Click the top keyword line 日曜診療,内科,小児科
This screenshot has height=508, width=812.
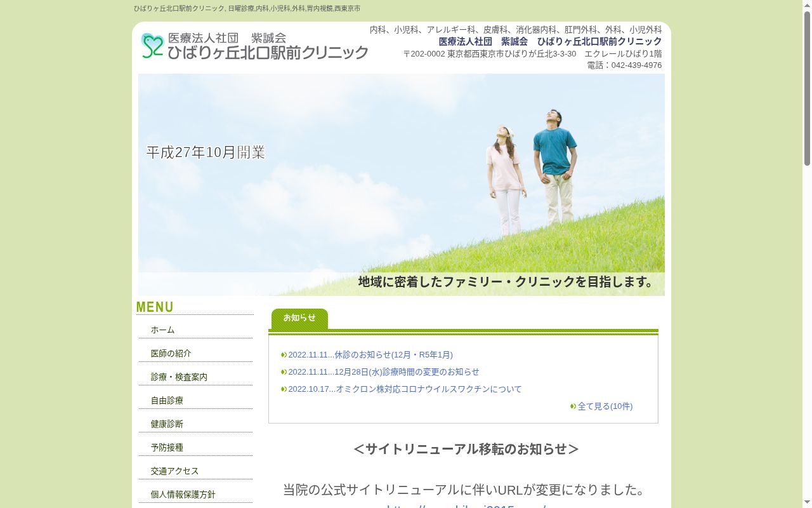247,9
